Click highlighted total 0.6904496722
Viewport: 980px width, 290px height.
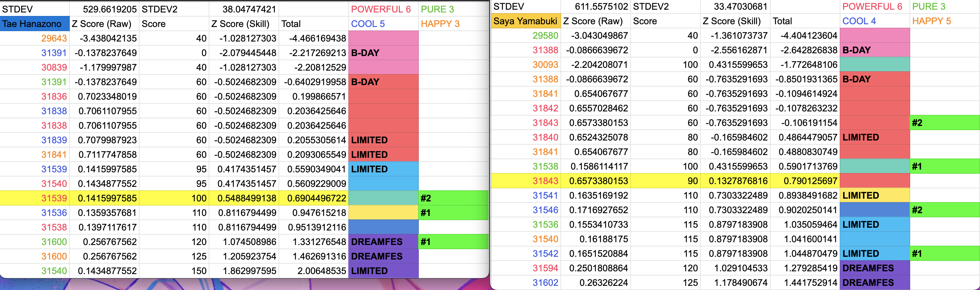click(314, 198)
